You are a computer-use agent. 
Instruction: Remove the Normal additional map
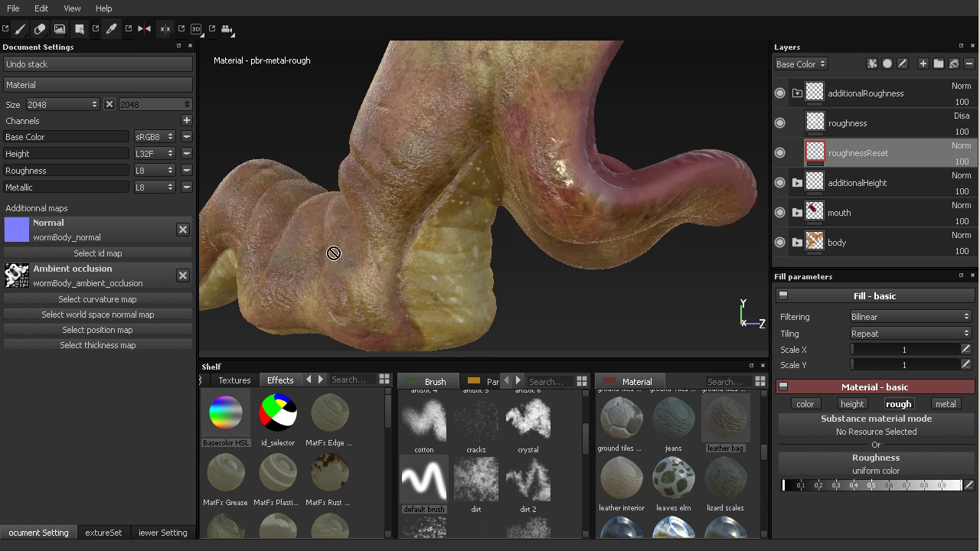click(x=183, y=230)
